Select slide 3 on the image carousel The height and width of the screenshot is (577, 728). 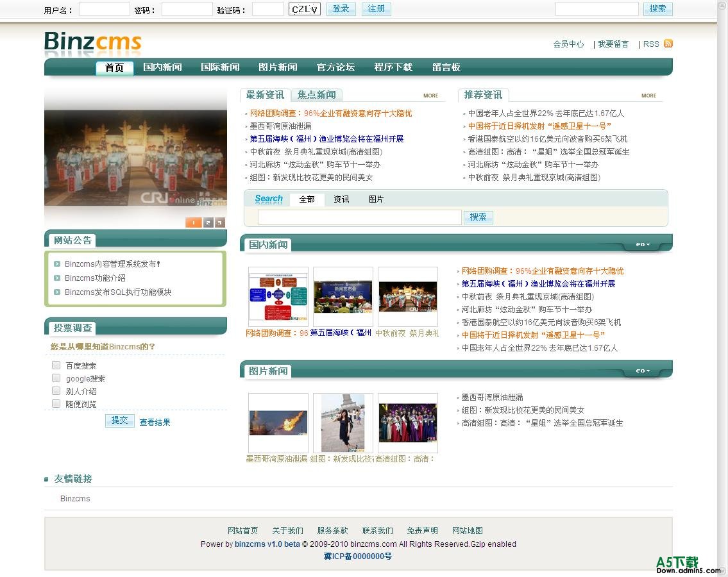click(220, 222)
